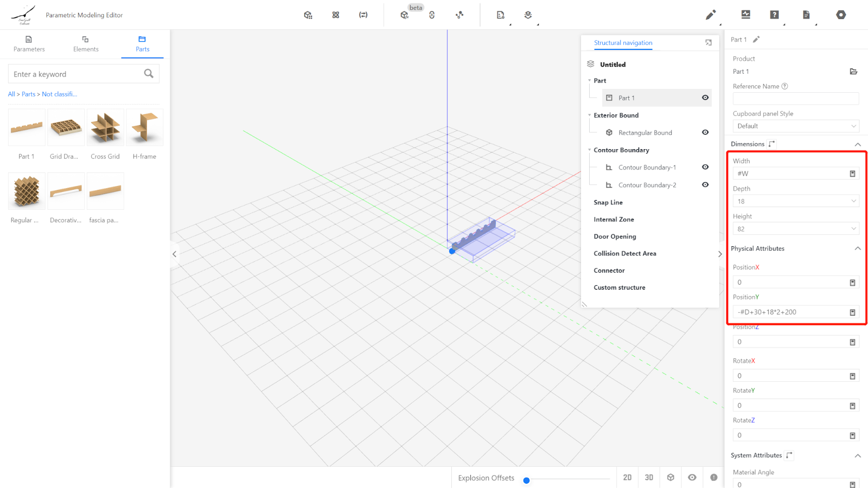868x488 pixels.
Task: Toggle visibility of Rectangular Bound
Action: pos(705,132)
